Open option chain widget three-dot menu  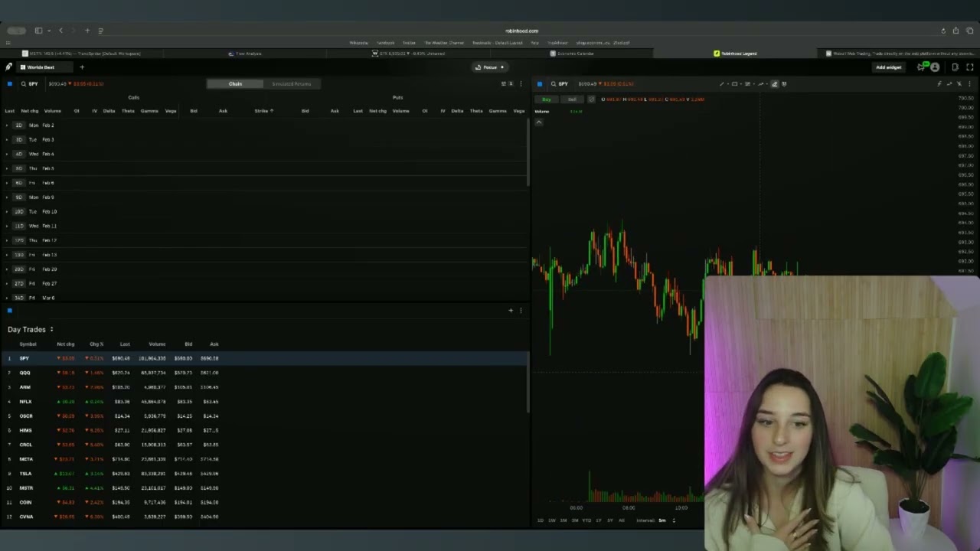(521, 84)
